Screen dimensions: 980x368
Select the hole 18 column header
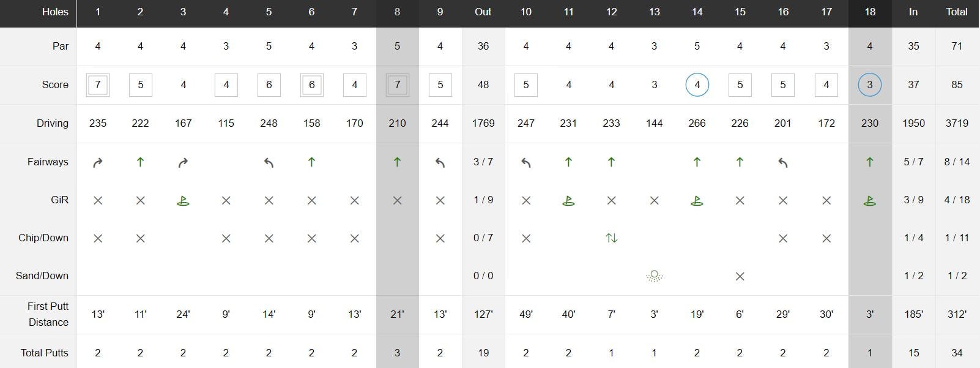coord(869,12)
